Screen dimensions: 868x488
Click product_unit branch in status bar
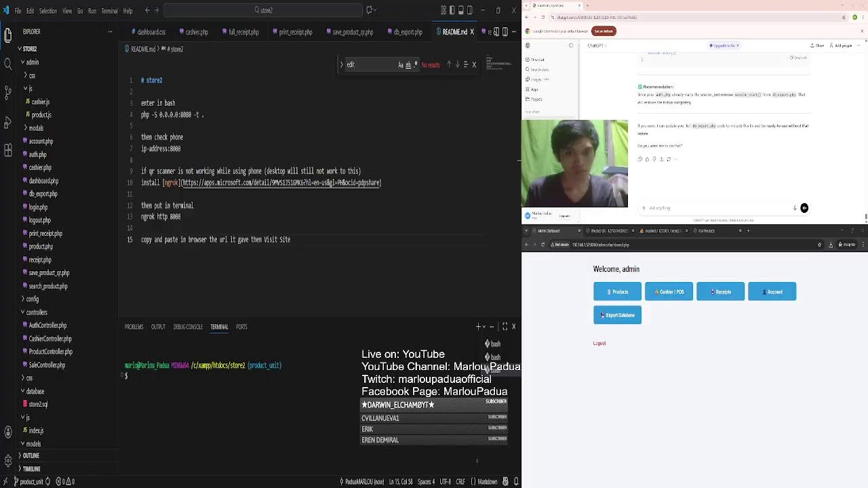[x=27, y=482]
